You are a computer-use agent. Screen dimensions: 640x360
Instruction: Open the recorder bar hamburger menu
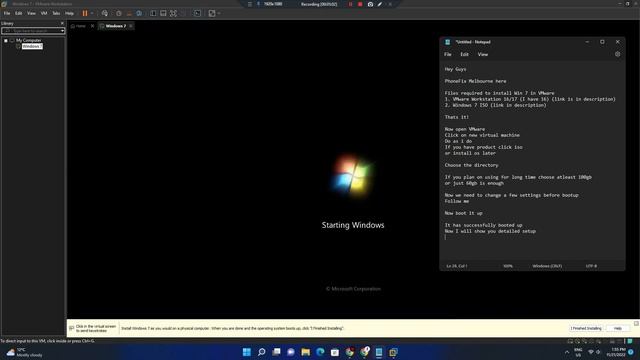tap(250, 4)
